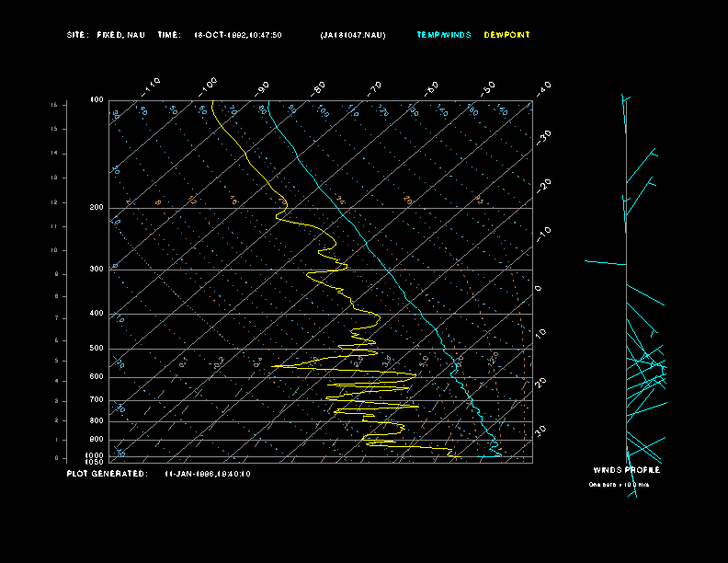This screenshot has height=563, width=728.
Task: Click the 300 pressure level label
Action: click(x=97, y=270)
